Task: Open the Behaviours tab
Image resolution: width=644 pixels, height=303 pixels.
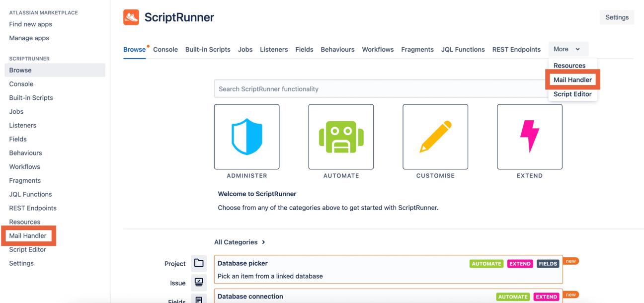Action: [x=337, y=49]
